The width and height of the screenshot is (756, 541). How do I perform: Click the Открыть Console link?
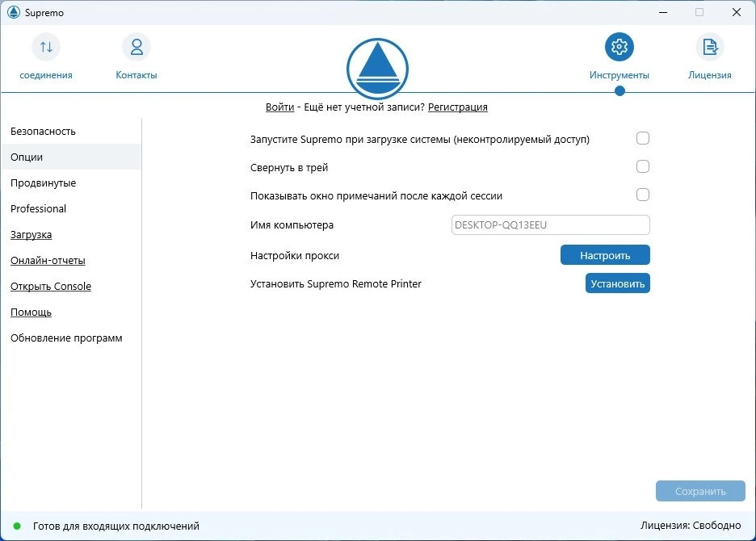coord(51,287)
